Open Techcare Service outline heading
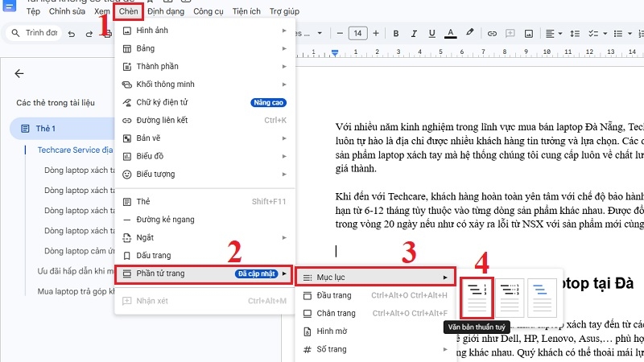This screenshot has width=644, height=362. pos(75,150)
